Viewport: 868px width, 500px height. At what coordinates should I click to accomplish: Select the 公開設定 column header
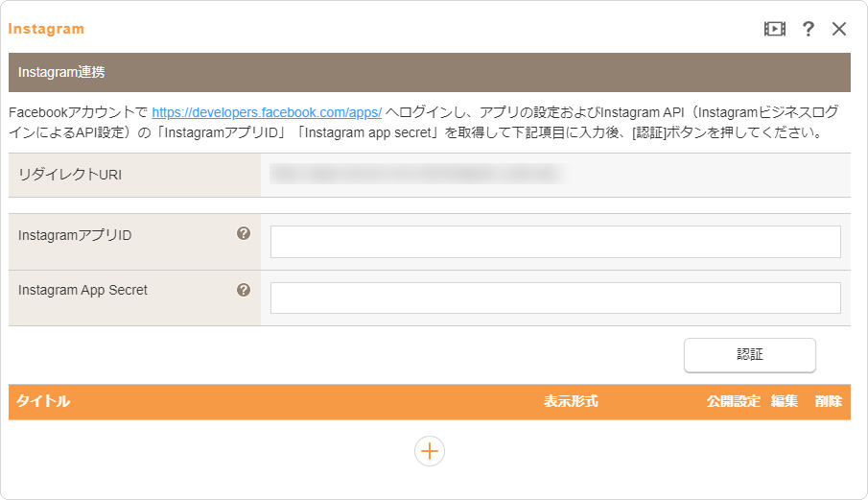tap(733, 401)
